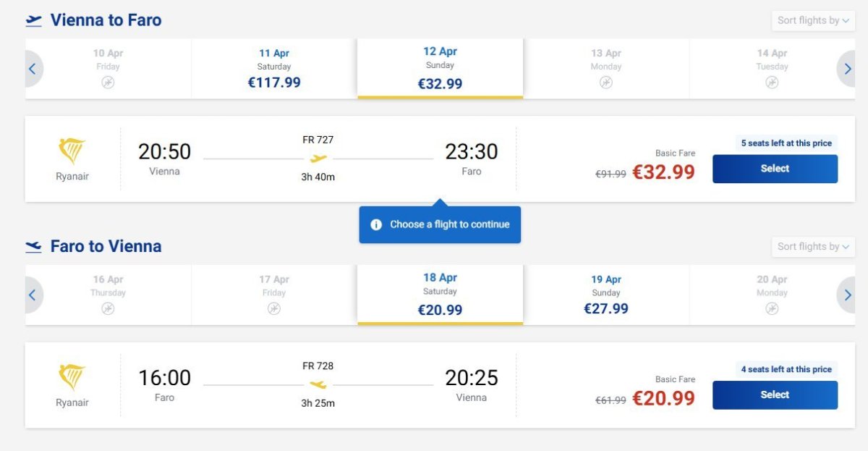Click the Ryanair logo on flight FR 727

[72, 151]
